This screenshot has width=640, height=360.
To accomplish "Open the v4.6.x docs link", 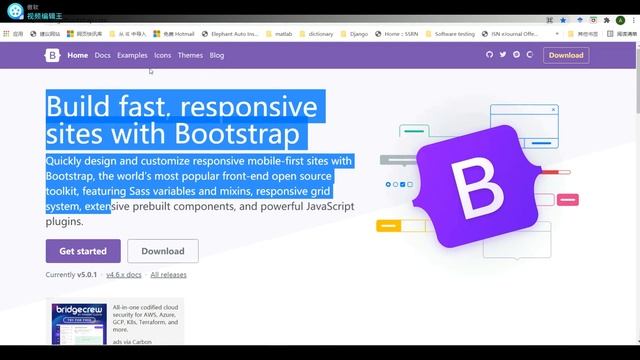I will (x=124, y=275).
